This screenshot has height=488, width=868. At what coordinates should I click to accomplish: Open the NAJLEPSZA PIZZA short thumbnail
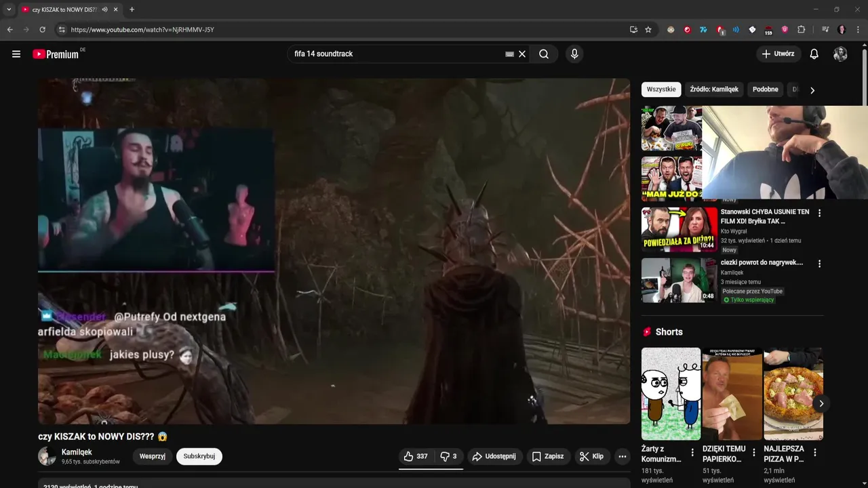[x=793, y=394]
